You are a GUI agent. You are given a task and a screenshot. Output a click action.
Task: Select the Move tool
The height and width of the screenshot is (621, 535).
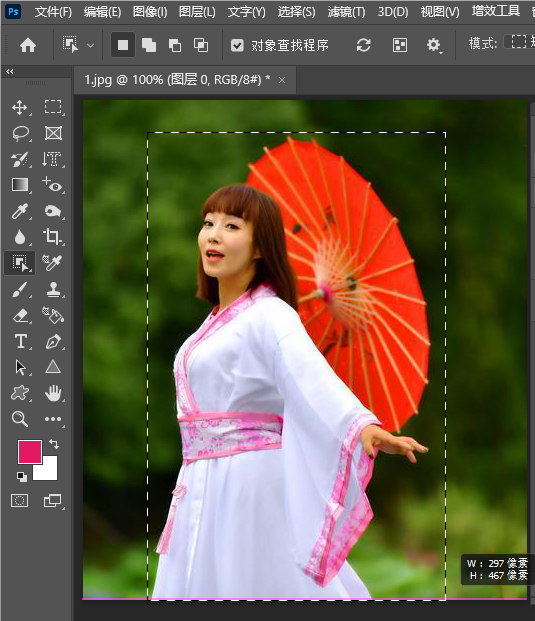pos(20,107)
